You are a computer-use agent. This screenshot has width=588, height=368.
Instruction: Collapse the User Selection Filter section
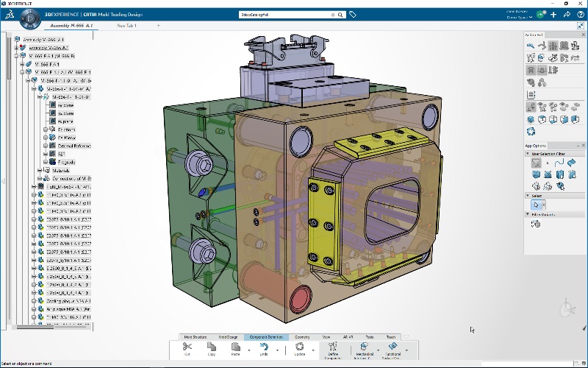528,153
